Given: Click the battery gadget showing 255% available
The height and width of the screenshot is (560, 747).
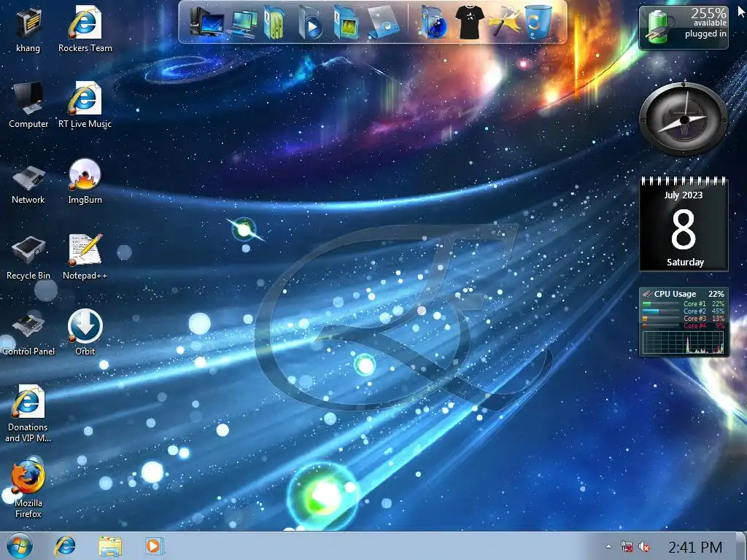Looking at the screenshot, I should point(684,28).
